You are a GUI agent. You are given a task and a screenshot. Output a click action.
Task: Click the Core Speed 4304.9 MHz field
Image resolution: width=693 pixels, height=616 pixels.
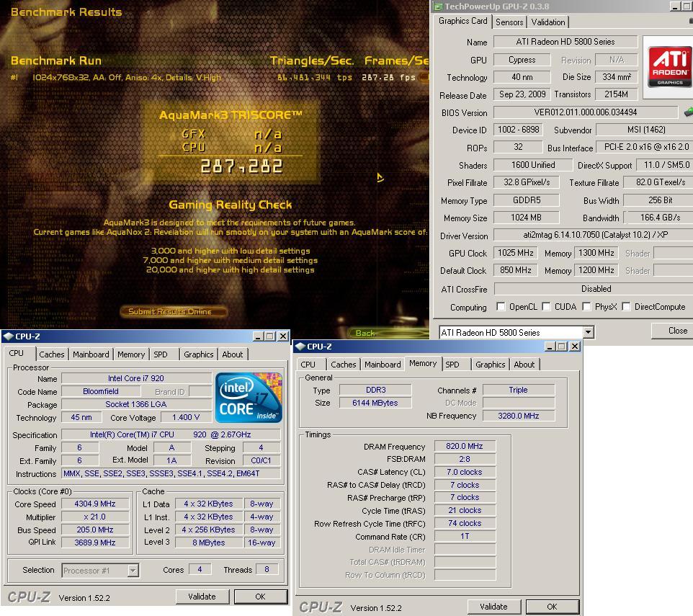pyautogui.click(x=95, y=504)
